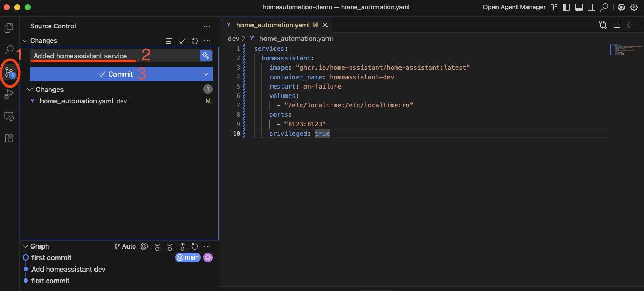The height and width of the screenshot is (291, 644).
Task: Select the Source Control activity bar icon
Action: 9,72
